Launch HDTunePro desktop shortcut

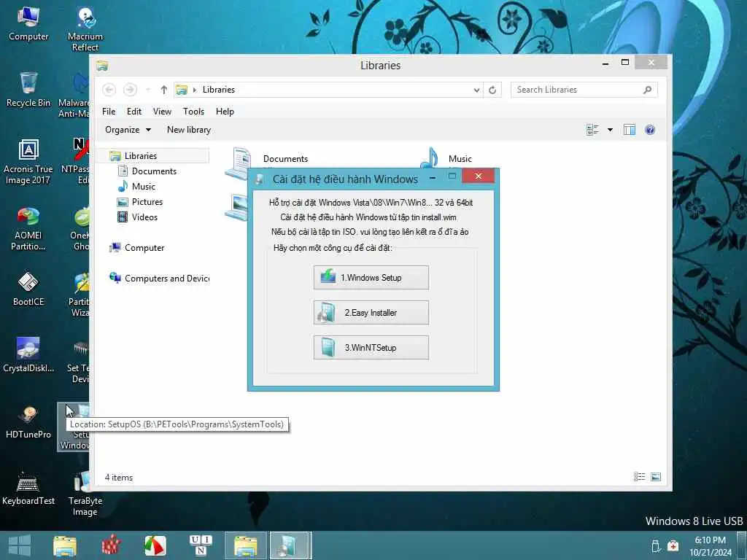tap(28, 421)
